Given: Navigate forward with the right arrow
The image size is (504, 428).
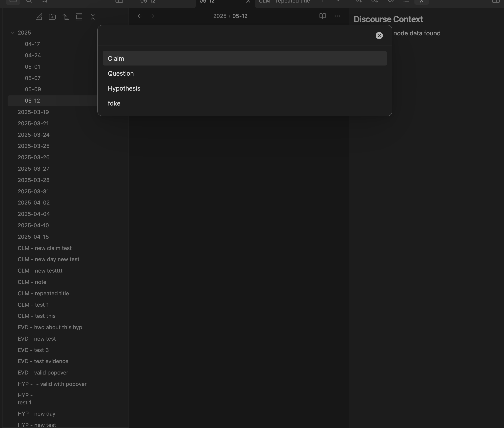Looking at the screenshot, I should coord(152,16).
